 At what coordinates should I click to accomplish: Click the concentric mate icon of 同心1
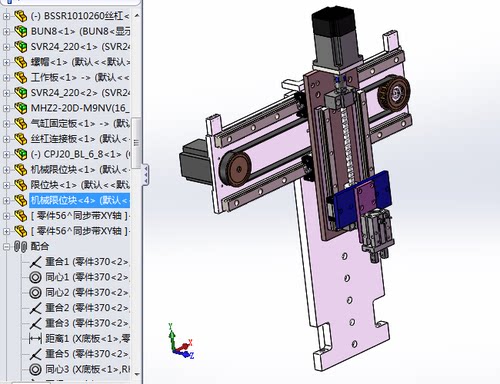(35, 277)
